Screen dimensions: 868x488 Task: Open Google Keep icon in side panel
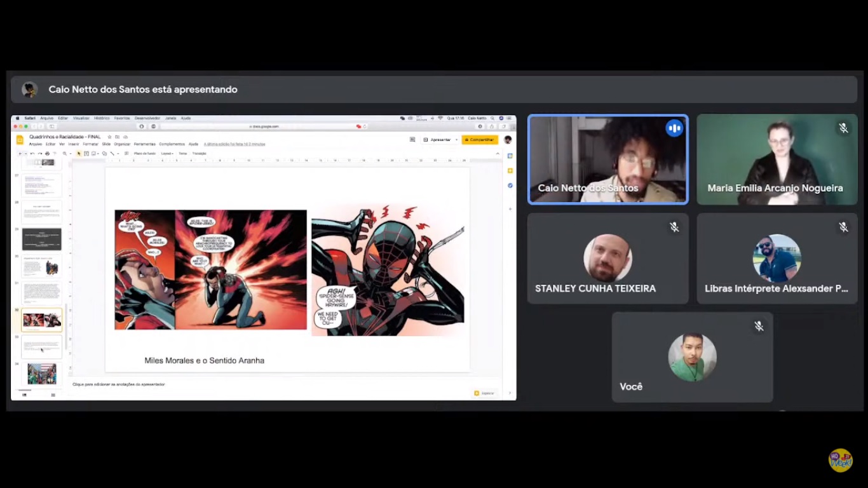(x=510, y=170)
